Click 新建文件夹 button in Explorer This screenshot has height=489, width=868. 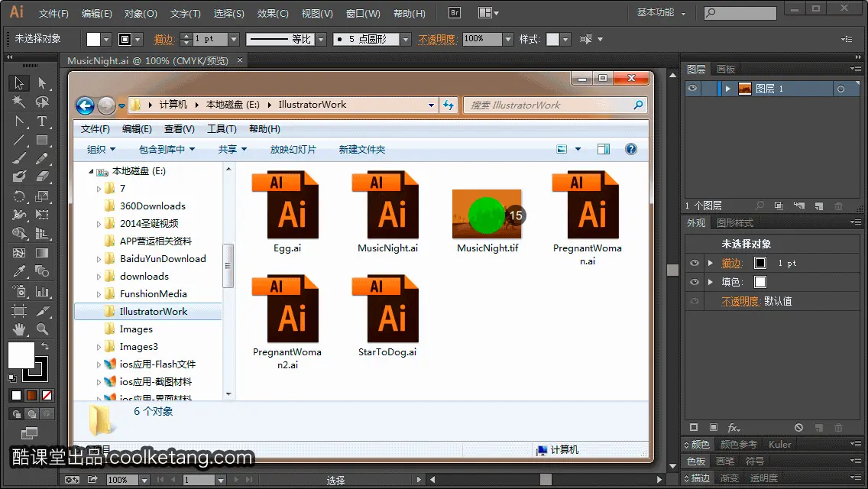(x=362, y=150)
